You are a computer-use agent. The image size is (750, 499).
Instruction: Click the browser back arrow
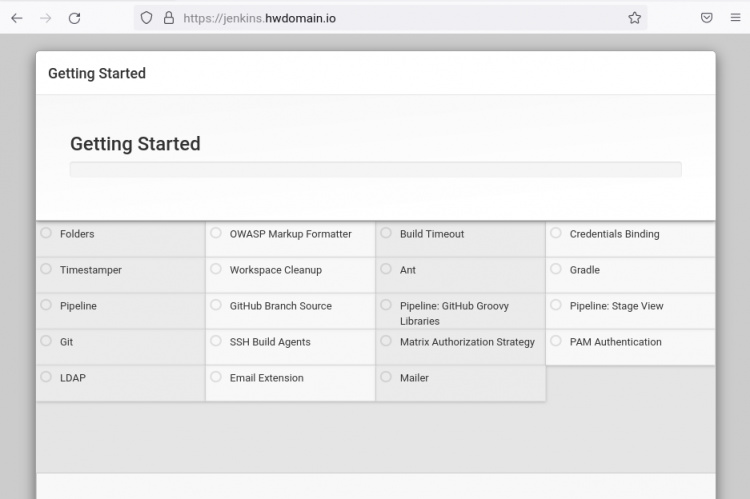pyautogui.click(x=17, y=18)
